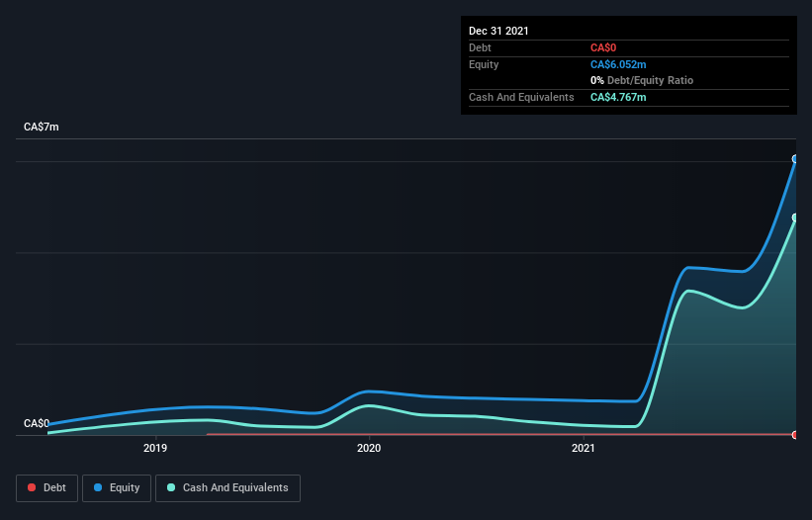Click the CA$7m axis label

point(42,127)
